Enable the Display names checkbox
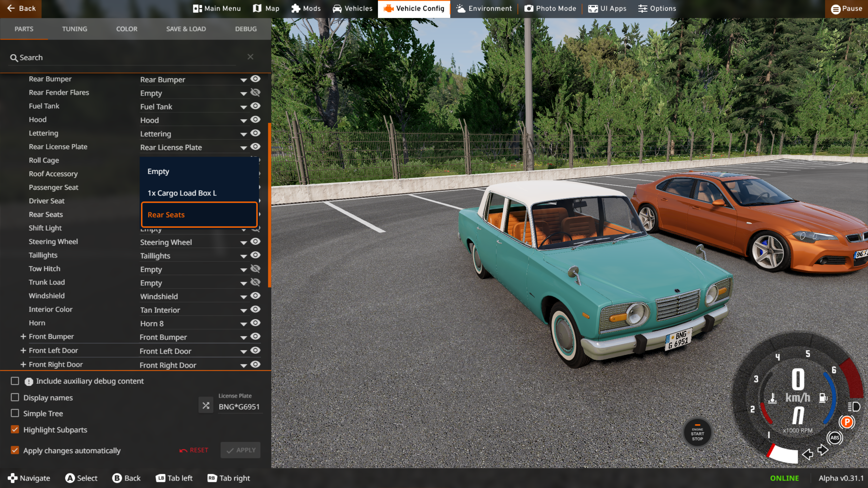868x488 pixels. point(15,397)
